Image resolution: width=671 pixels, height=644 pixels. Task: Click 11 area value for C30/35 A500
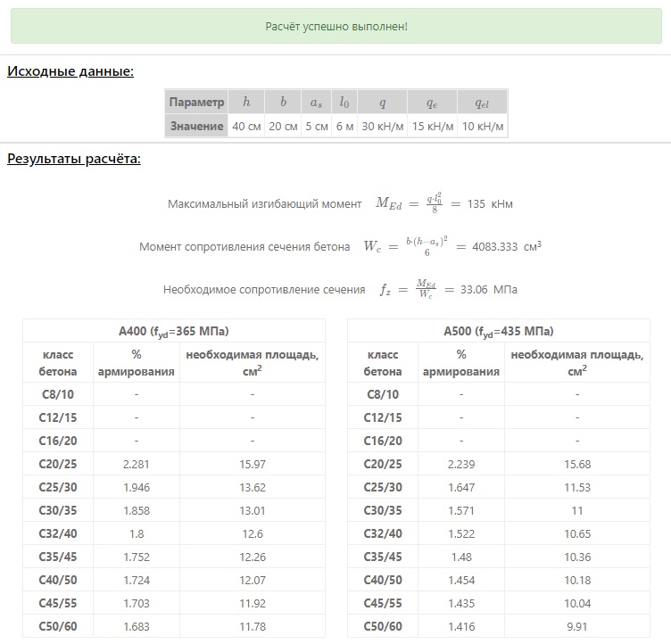click(576, 510)
